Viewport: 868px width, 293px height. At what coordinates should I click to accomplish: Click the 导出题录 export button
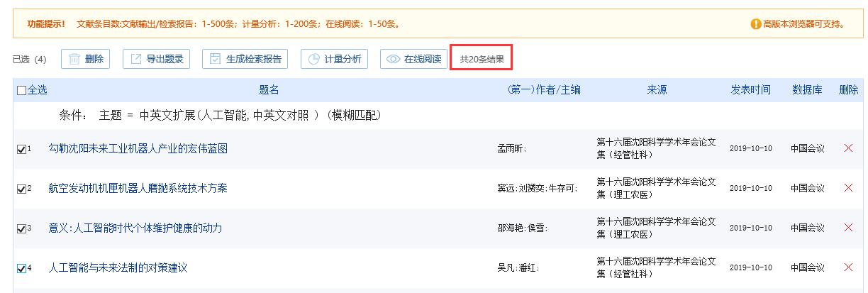click(x=156, y=59)
